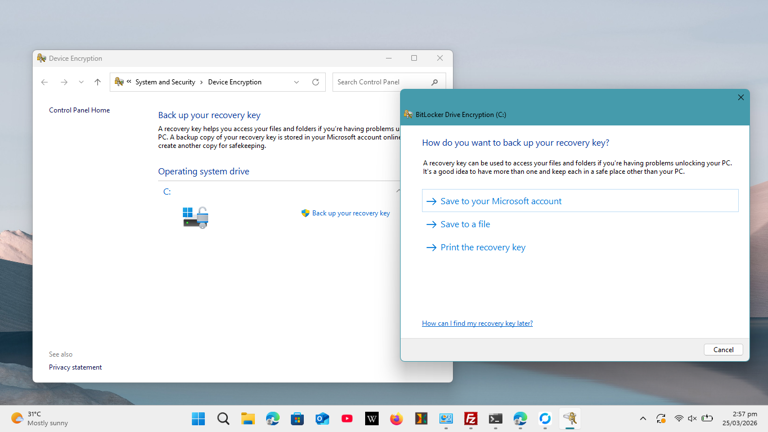Viewport: 768px width, 432px height.
Task: Open 'How can I find my recovery key later?' link
Action: coord(477,323)
